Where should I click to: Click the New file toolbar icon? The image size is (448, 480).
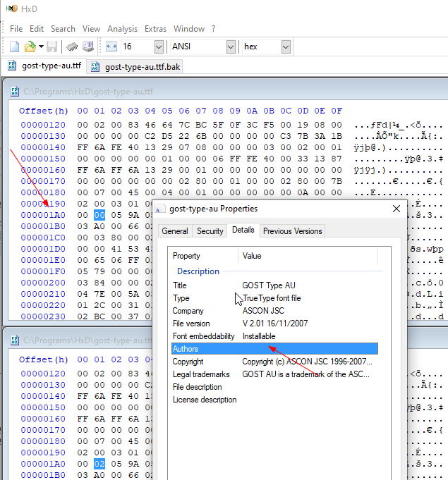[x=14, y=47]
